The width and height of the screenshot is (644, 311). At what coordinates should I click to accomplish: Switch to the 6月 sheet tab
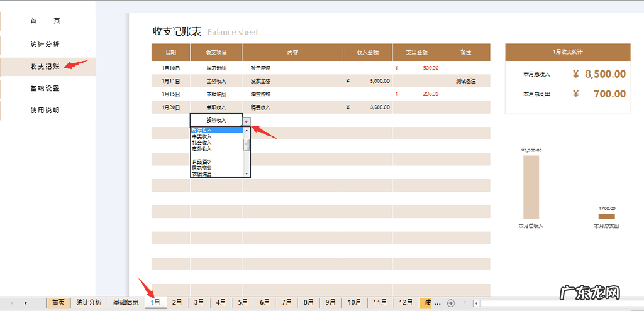click(x=265, y=303)
